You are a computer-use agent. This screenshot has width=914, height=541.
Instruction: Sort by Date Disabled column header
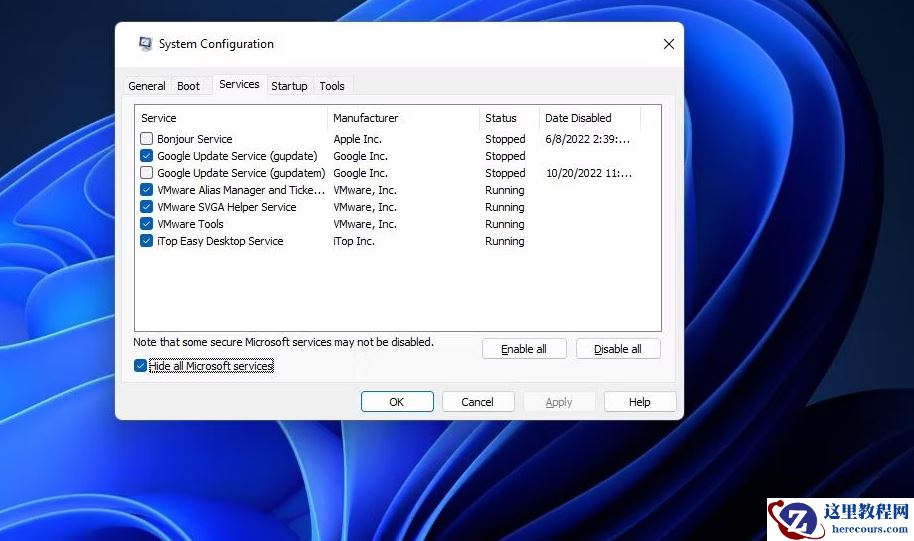[x=590, y=118]
